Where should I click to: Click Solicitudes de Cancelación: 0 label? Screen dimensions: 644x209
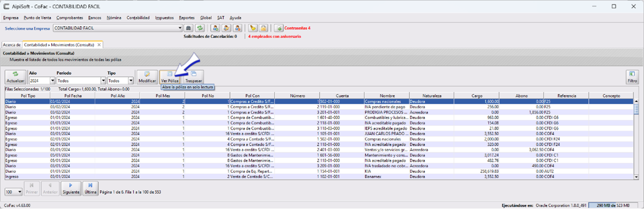point(210,36)
